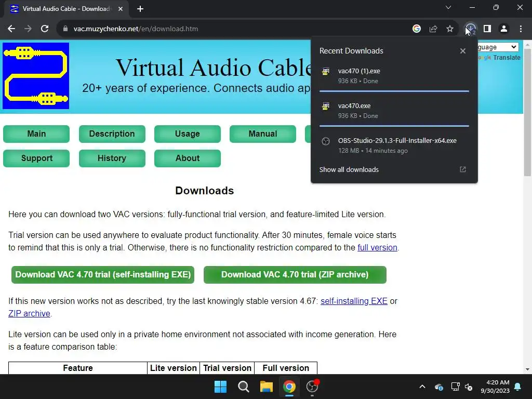Screen dimensions: 532x399
Task: Open the Chrome profile avatar
Action: (504, 29)
